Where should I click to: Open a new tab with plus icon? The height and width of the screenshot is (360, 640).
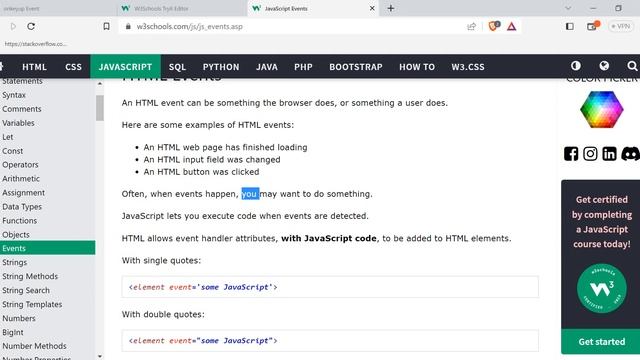coord(391,8)
